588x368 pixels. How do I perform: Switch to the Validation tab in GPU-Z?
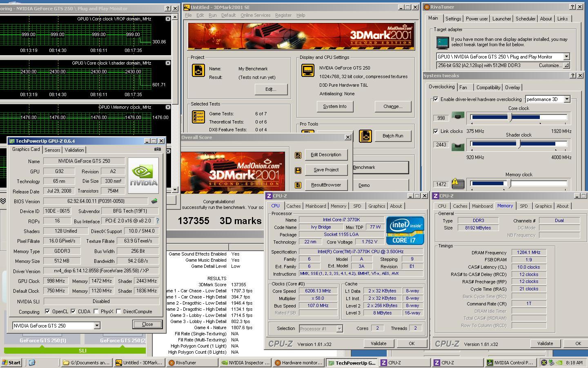(x=74, y=150)
